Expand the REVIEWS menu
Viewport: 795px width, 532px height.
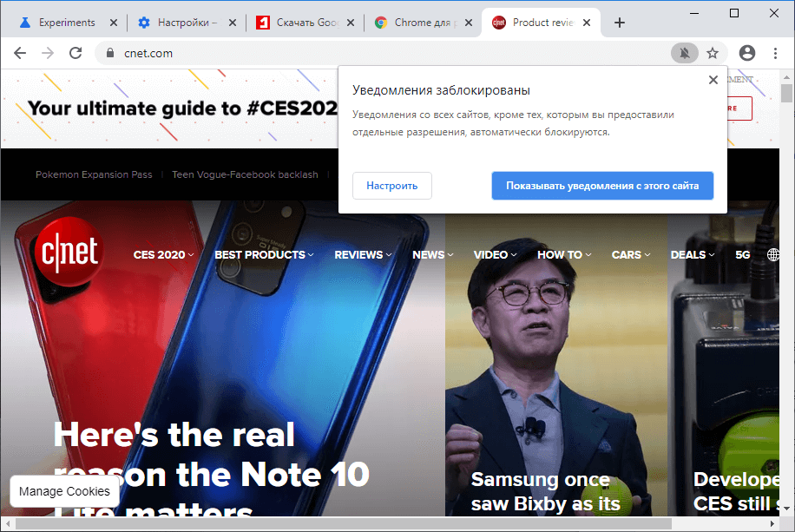pos(363,254)
